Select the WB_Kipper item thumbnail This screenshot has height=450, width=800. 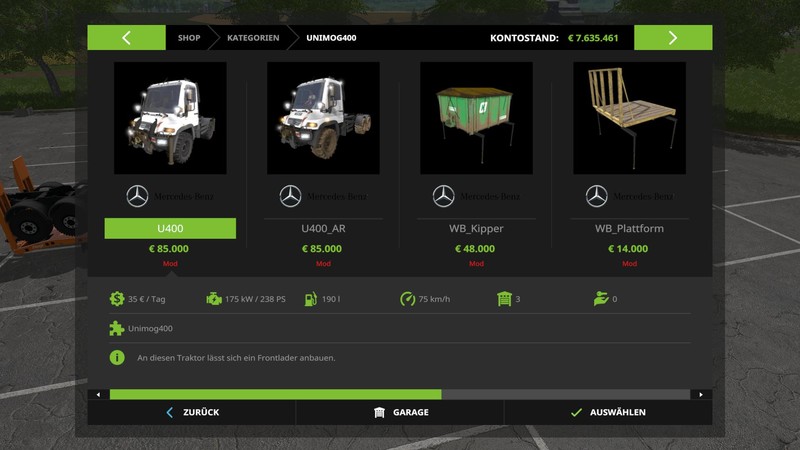coord(477,118)
